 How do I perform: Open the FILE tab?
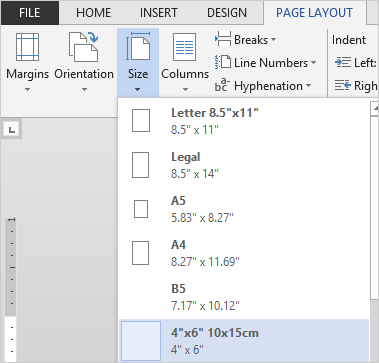pyautogui.click(x=30, y=13)
